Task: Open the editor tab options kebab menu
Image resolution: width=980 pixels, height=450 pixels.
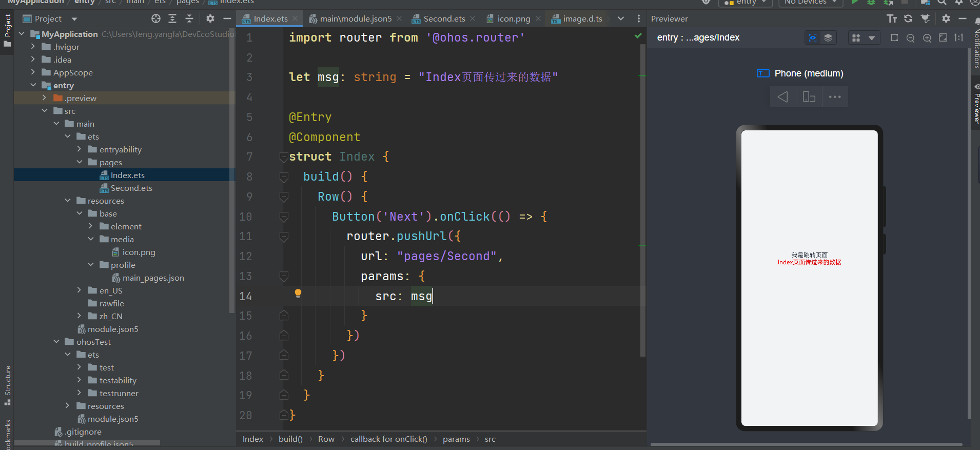Action: pos(639,18)
